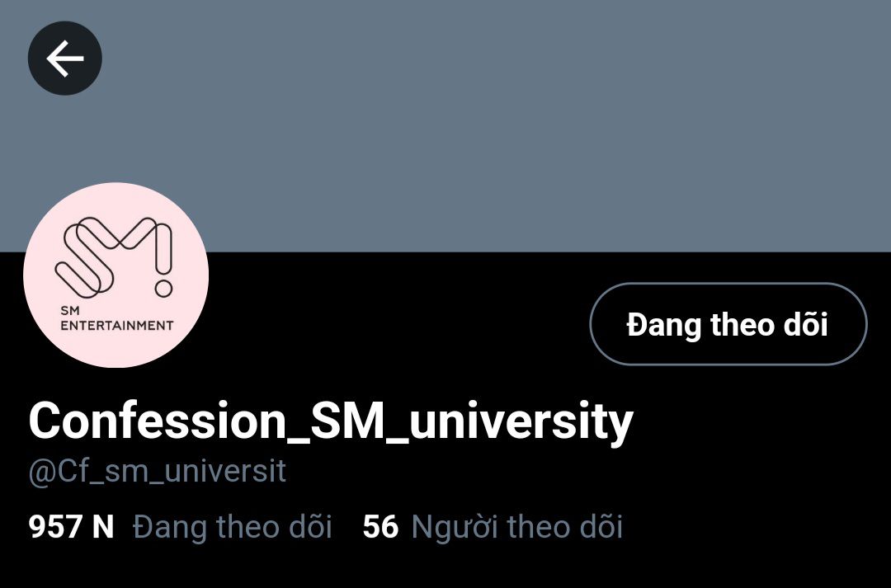Viewport: 891px width, 588px height.
Task: Tap the number 56 beside Người theo dõi
Action: click(380, 527)
